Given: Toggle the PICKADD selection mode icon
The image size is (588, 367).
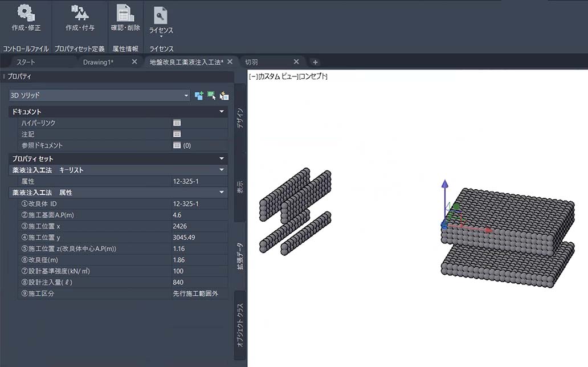Looking at the screenshot, I should 199,96.
